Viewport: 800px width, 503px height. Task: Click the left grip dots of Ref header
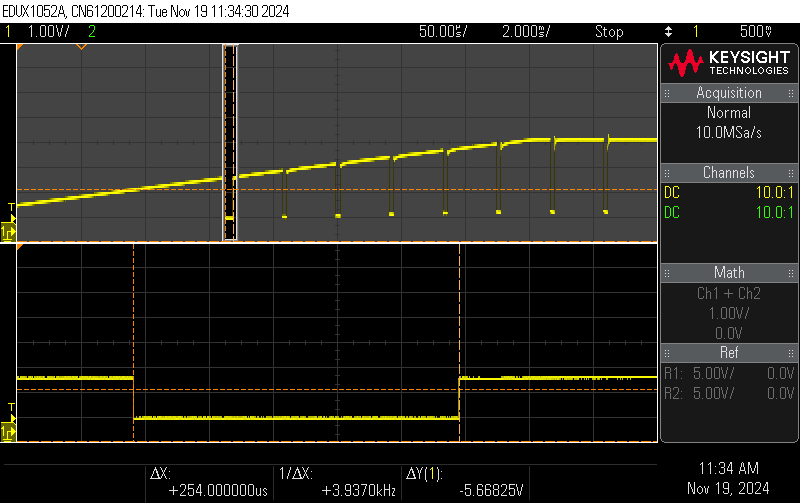coord(667,353)
